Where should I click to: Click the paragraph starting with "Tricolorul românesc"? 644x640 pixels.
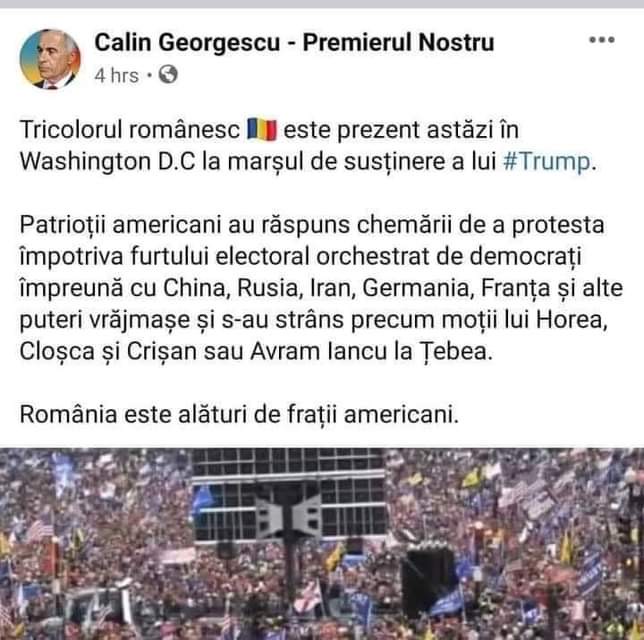click(x=310, y=145)
